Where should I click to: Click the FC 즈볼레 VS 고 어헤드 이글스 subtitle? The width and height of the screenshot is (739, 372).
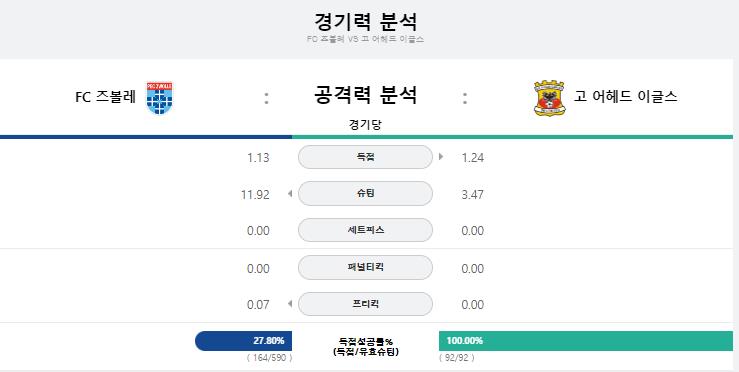click(x=365, y=39)
